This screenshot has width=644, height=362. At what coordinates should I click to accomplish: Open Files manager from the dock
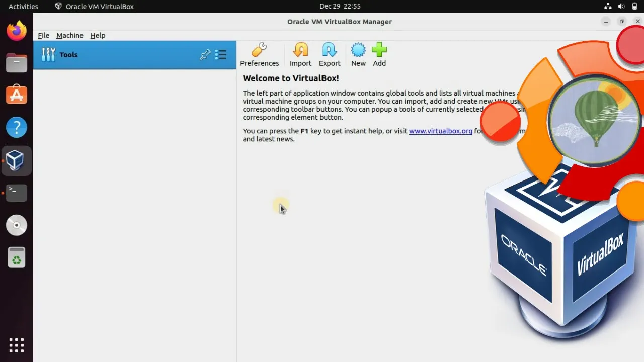[x=17, y=63]
